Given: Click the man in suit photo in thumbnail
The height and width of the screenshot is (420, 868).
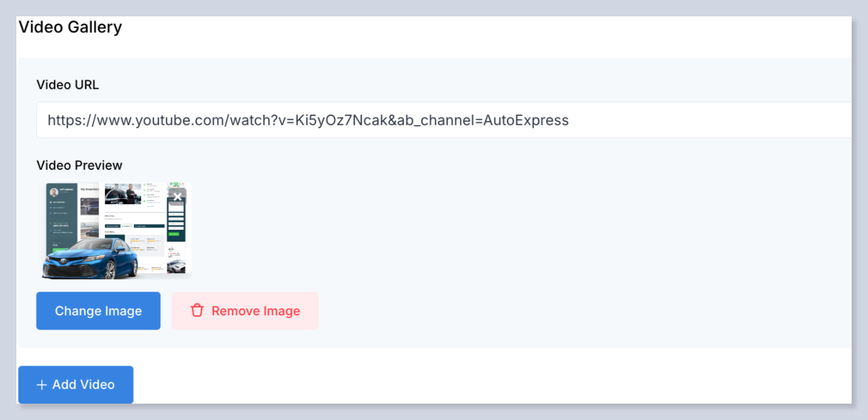Looking at the screenshot, I should (x=131, y=193).
